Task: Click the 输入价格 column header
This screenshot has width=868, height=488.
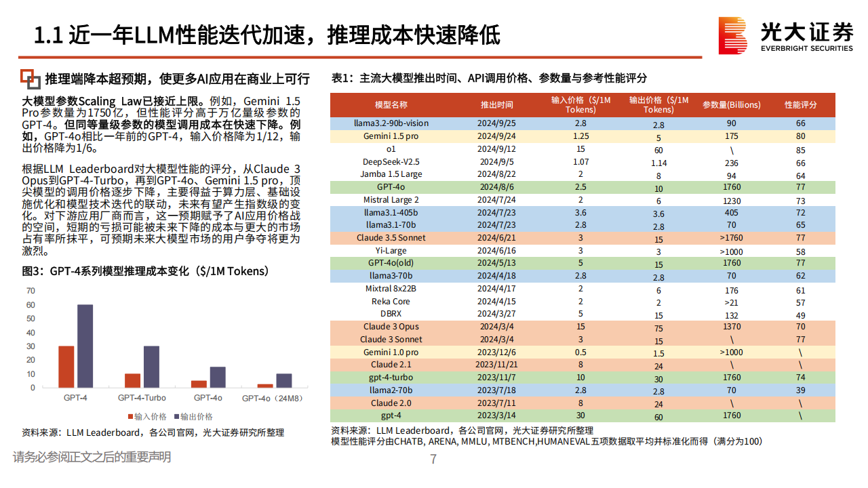Action: 580,104
